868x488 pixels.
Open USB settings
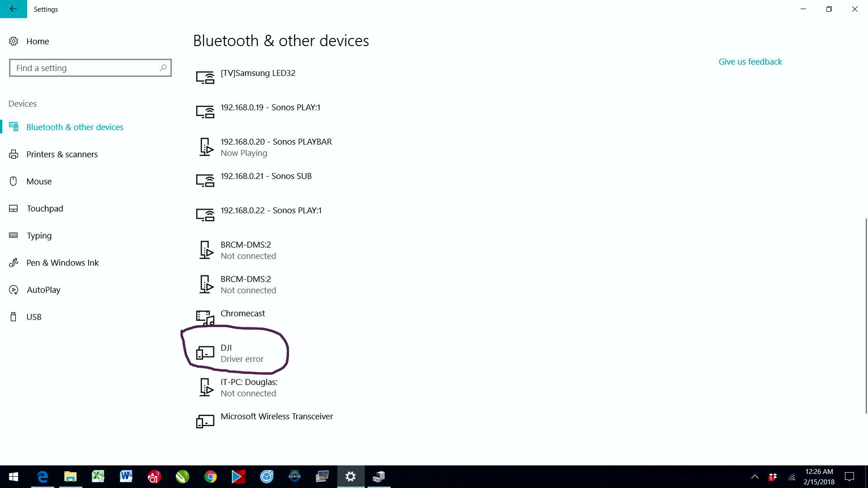34,317
